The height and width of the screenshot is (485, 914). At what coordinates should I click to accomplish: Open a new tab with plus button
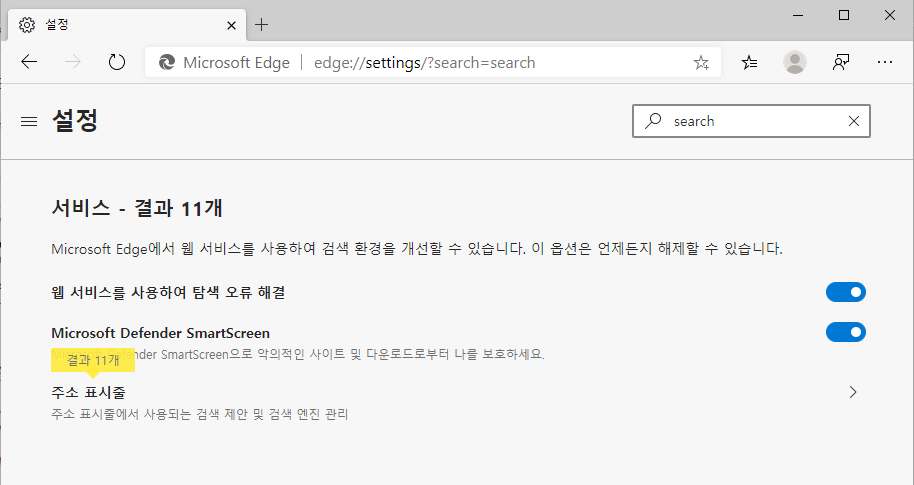click(x=262, y=24)
